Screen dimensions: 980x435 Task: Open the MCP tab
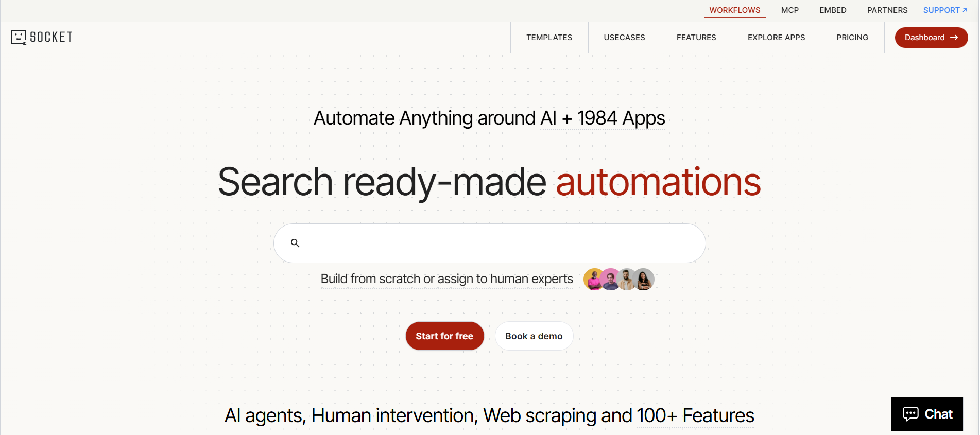pyautogui.click(x=789, y=10)
